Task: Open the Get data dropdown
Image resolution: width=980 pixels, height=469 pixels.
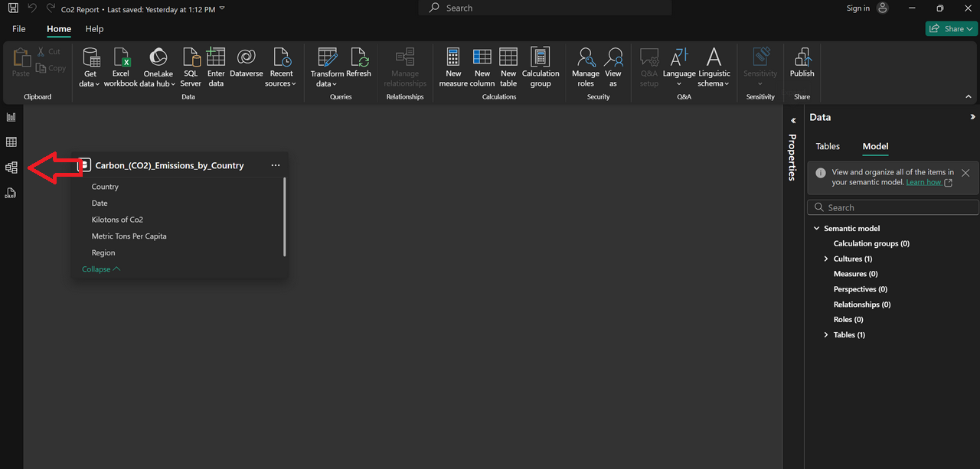Action: [x=90, y=67]
